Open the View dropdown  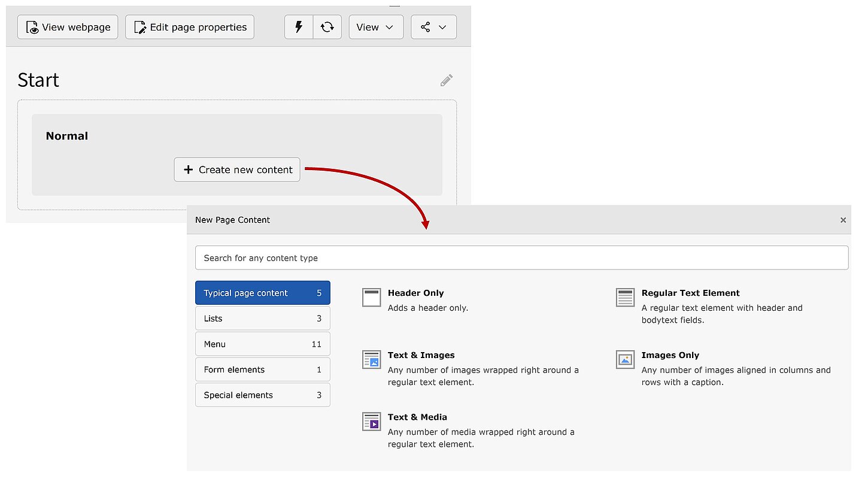[375, 27]
